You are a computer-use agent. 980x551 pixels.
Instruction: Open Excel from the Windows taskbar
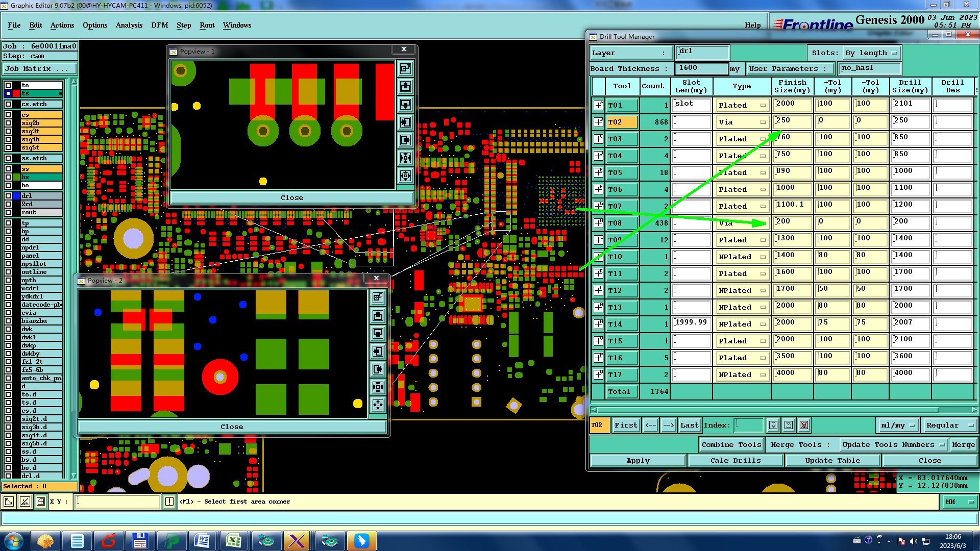pos(234,541)
